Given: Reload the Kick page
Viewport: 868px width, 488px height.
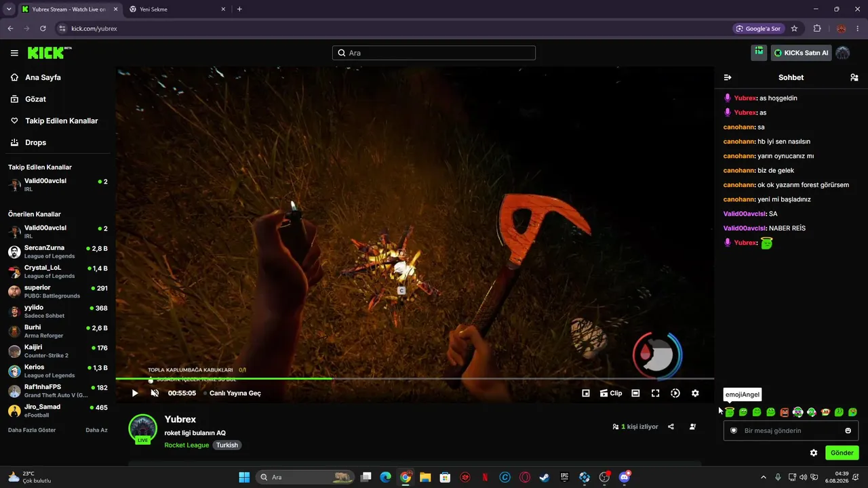Looking at the screenshot, I should point(43,28).
